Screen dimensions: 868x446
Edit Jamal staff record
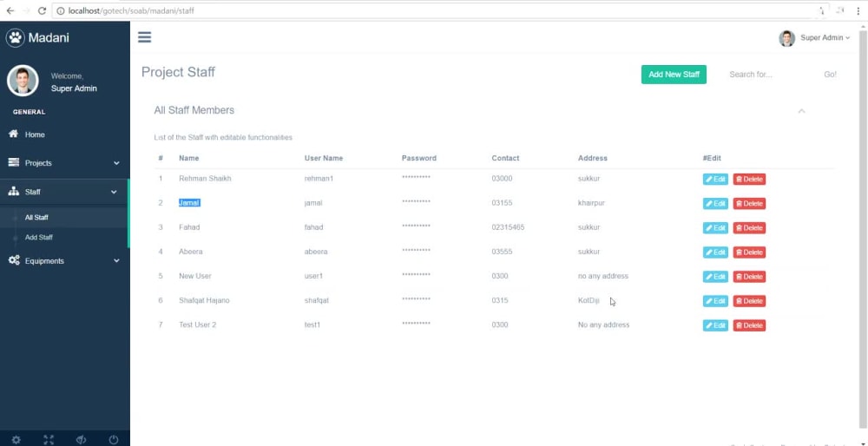pyautogui.click(x=715, y=204)
